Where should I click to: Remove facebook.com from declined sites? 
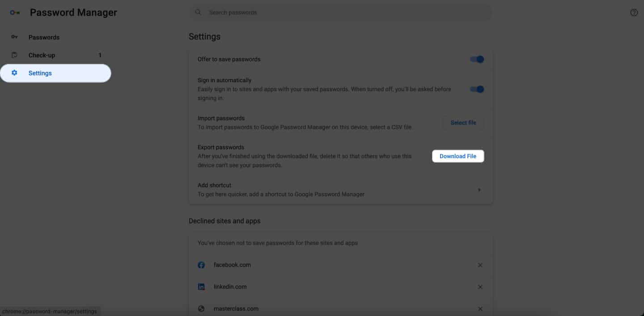click(x=480, y=265)
